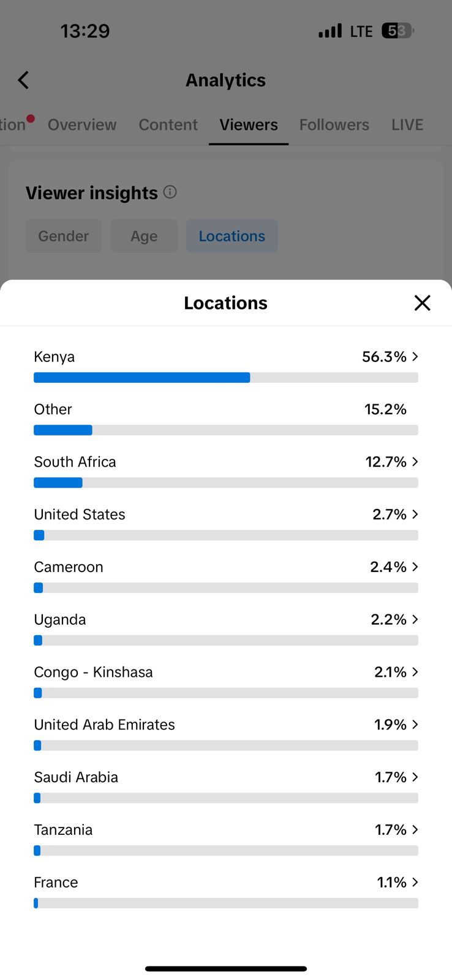Open Cameroon breakdown via its chevron

(x=415, y=567)
